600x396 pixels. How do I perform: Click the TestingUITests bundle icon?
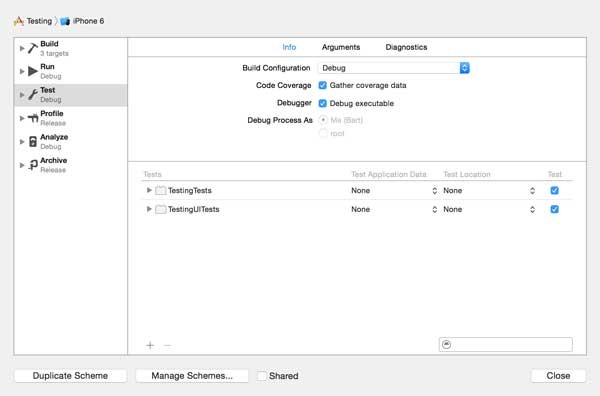coord(161,209)
